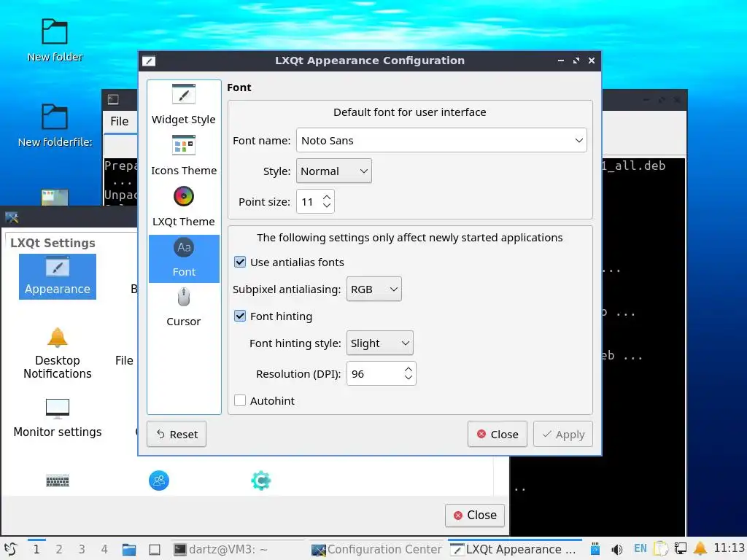The image size is (747, 560).
Task: Open Widget Style section in sidebar
Action: click(183, 105)
